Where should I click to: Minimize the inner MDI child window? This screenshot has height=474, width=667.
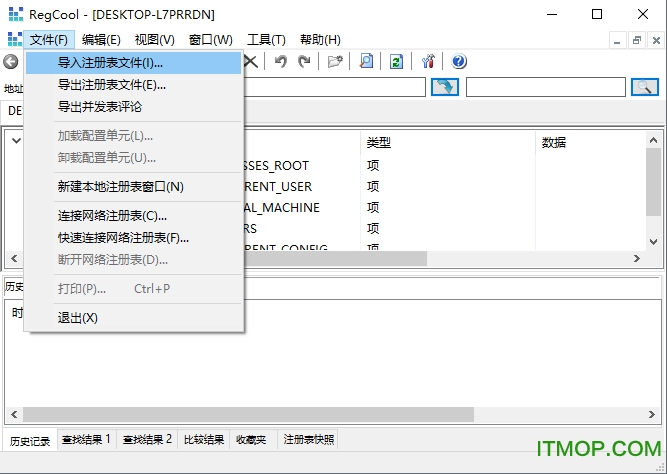(x=617, y=40)
